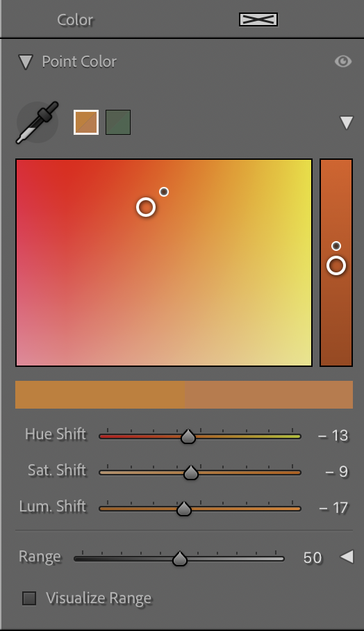Collapse the Point Color section triangle
Screen dimensions: 364x631
coord(26,62)
